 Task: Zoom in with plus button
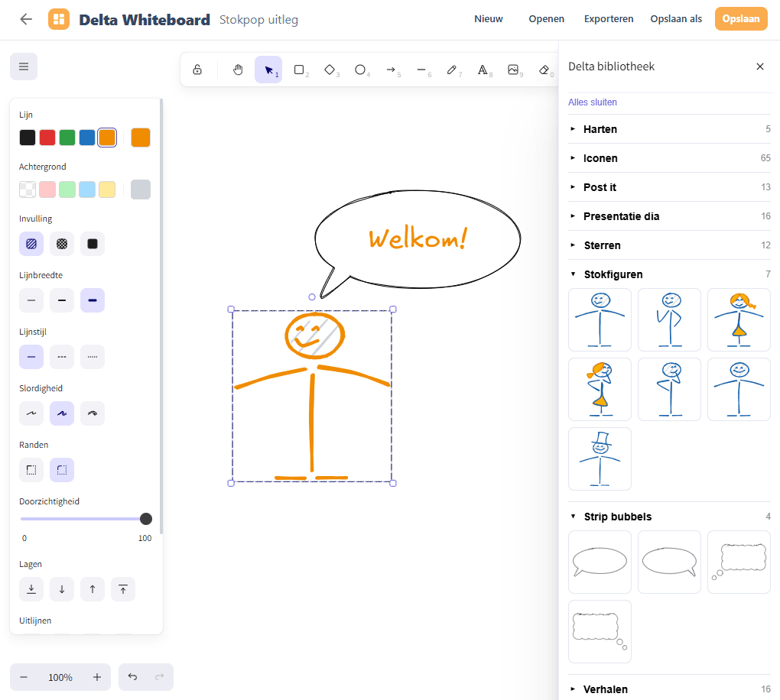coord(97,677)
